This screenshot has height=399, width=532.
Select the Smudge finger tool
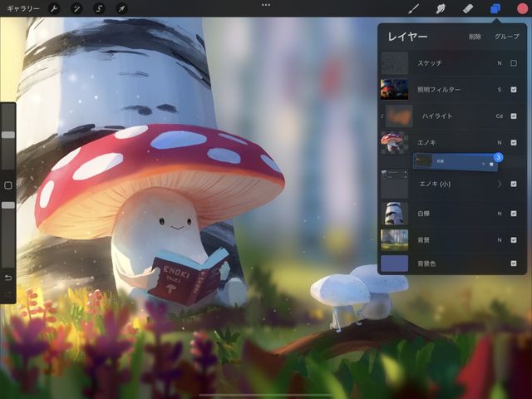(441, 8)
